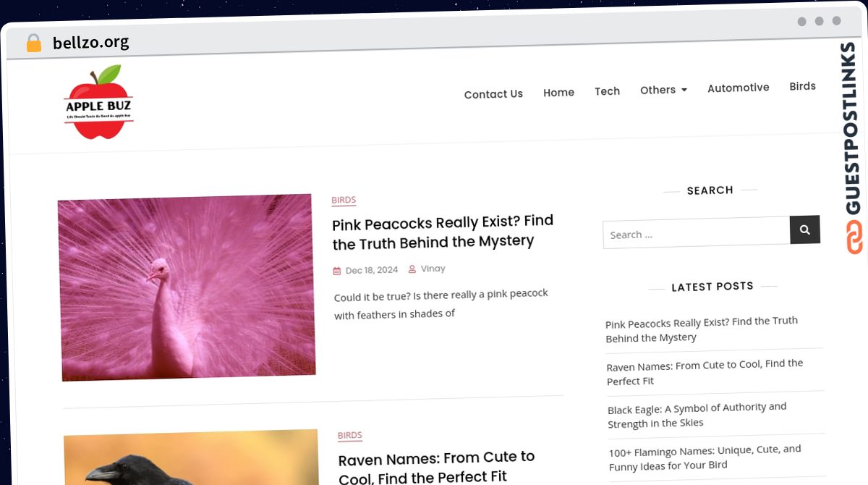Expand the Others dropdown menu
This screenshot has height=485, width=868.
(663, 90)
